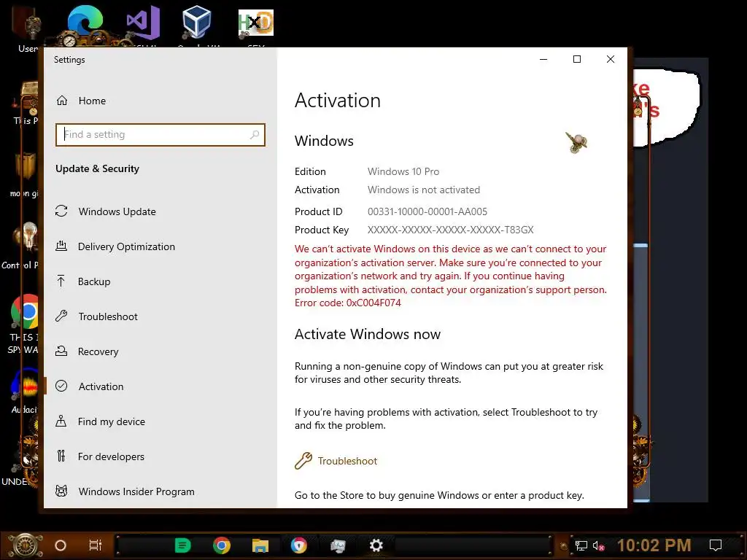This screenshot has height=560, width=747.
Task: Click the 10:02 PM clock
Action: [x=654, y=545]
